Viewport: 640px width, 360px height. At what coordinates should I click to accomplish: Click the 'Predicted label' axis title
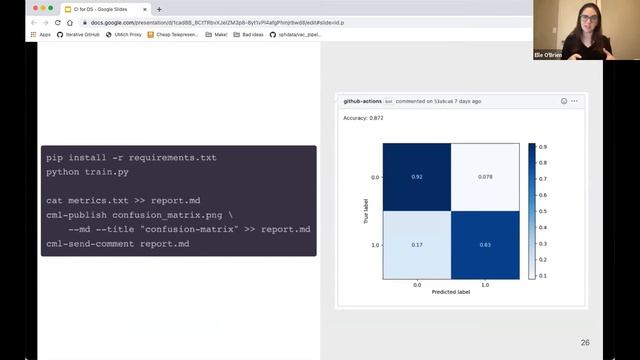pyautogui.click(x=451, y=292)
